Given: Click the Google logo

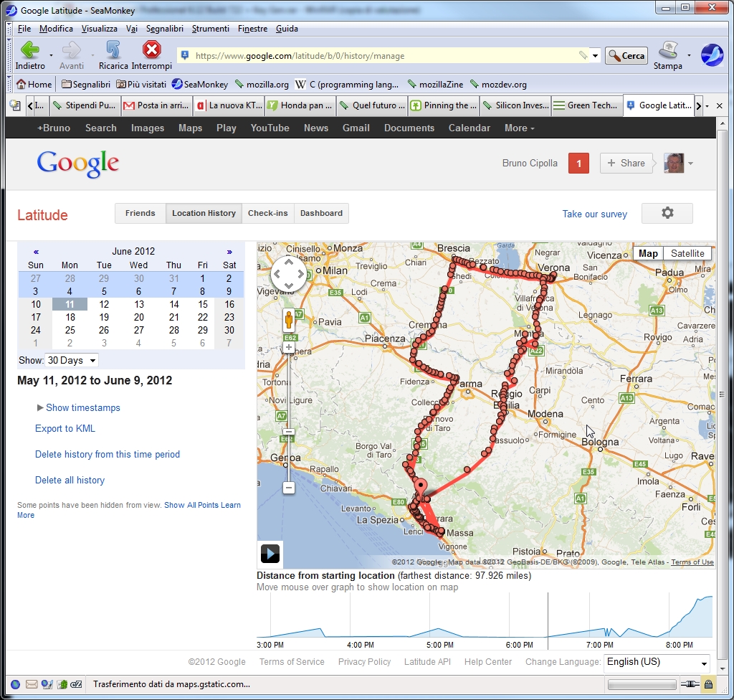Looking at the screenshot, I should tap(77, 164).
